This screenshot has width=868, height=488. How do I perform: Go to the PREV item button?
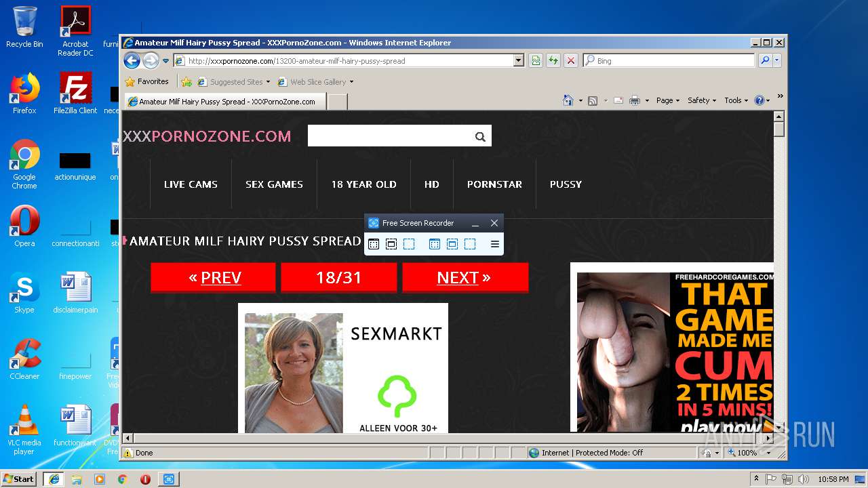213,277
